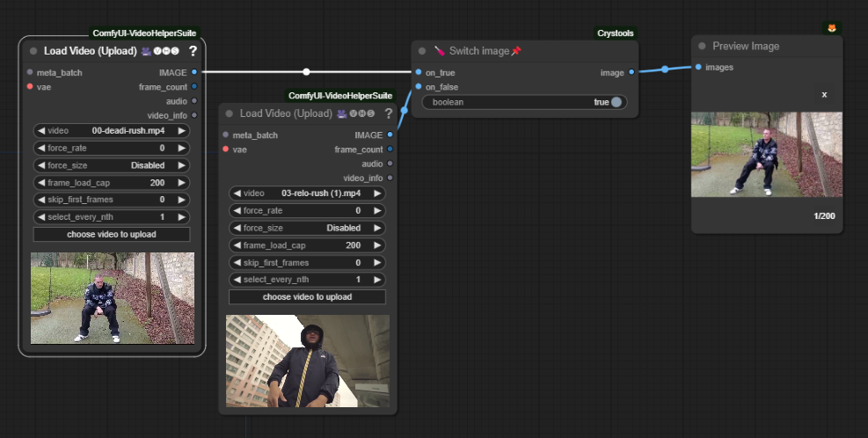Click the VHS badge icons on first node title
Screen dimensions: 868x438
click(161, 51)
